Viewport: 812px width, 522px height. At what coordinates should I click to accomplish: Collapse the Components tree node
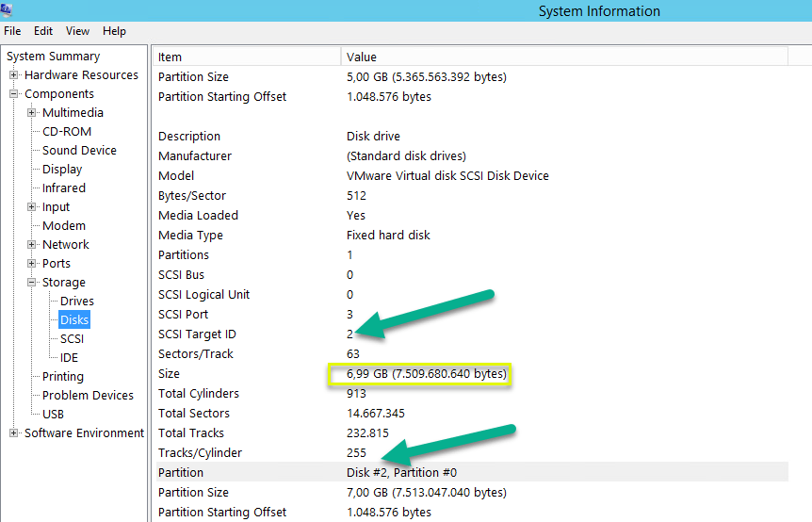[14, 94]
